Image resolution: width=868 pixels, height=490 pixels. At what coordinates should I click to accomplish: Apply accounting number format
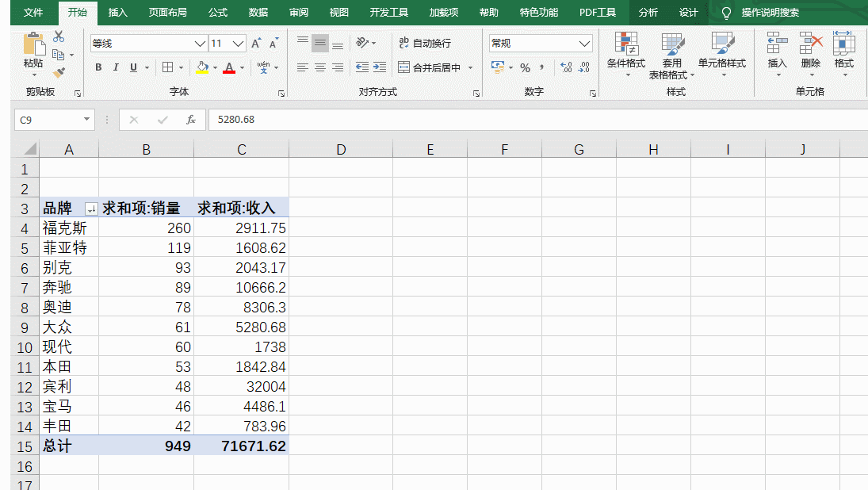tap(498, 67)
